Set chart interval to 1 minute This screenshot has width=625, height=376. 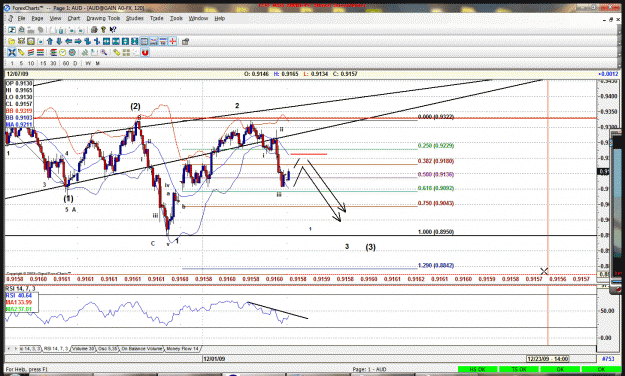point(12,63)
